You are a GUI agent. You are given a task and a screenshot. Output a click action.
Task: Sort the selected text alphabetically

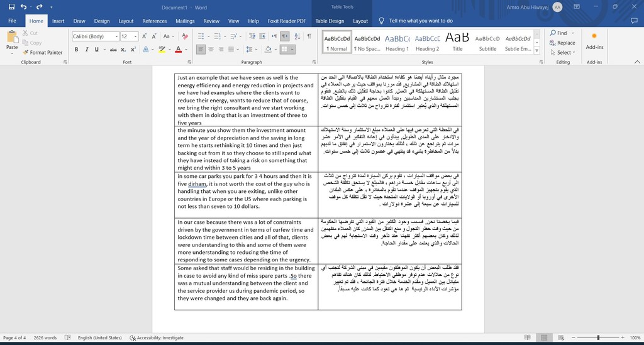[297, 36]
